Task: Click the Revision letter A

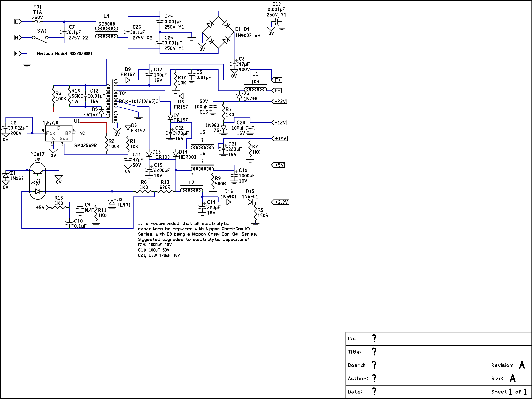Action: pyautogui.click(x=522, y=365)
